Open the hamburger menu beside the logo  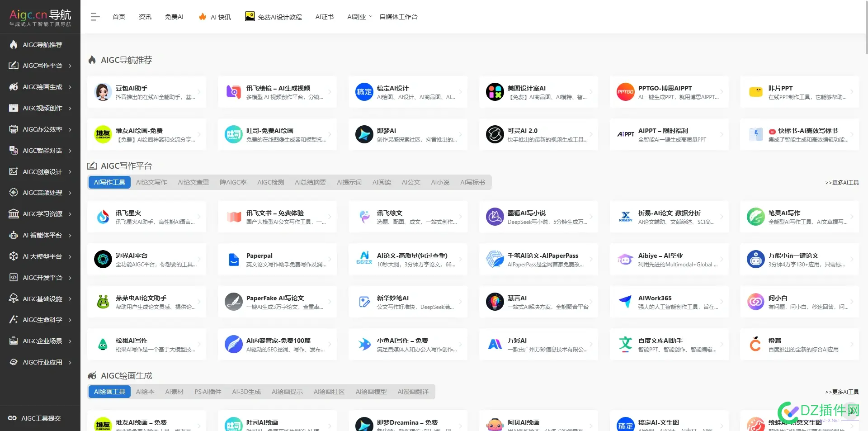tap(95, 16)
